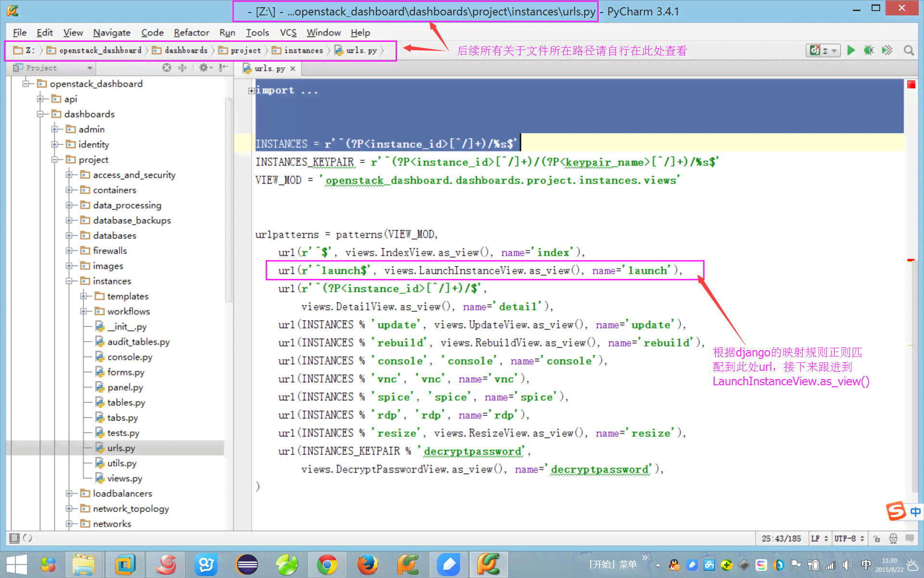Open the Navigate menu
Image resolution: width=924 pixels, height=578 pixels.
(112, 32)
